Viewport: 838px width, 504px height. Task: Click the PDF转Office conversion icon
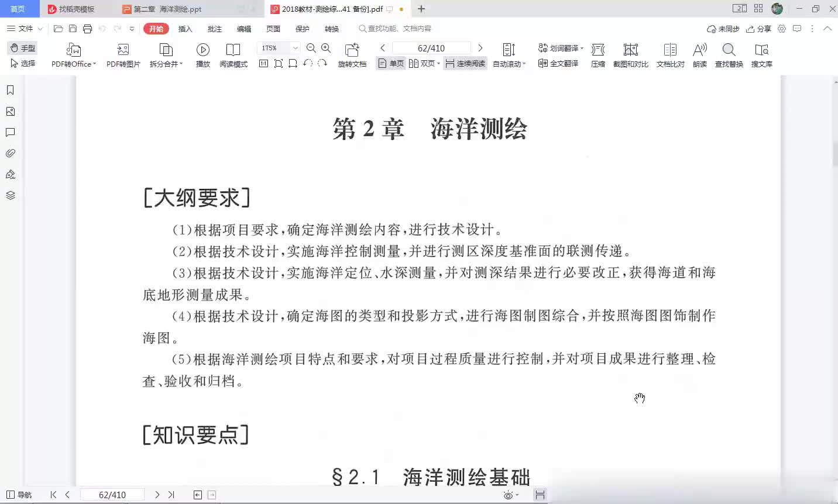click(x=73, y=50)
